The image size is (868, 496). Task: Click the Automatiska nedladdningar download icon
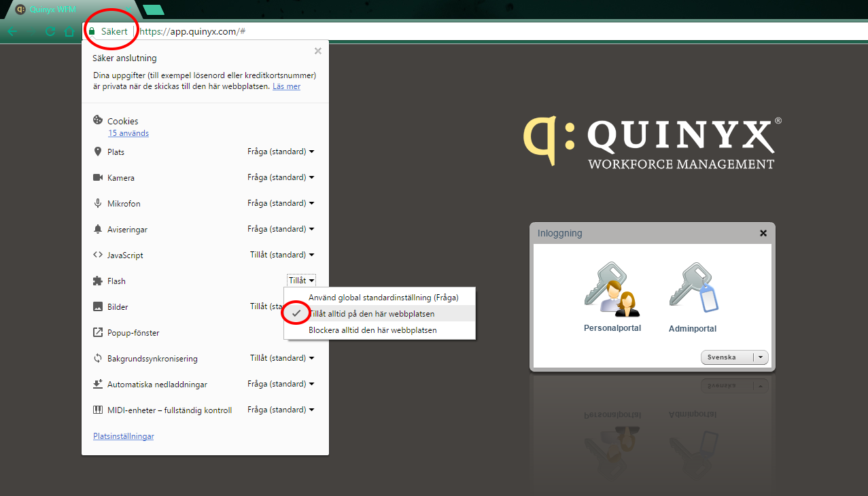pos(98,384)
